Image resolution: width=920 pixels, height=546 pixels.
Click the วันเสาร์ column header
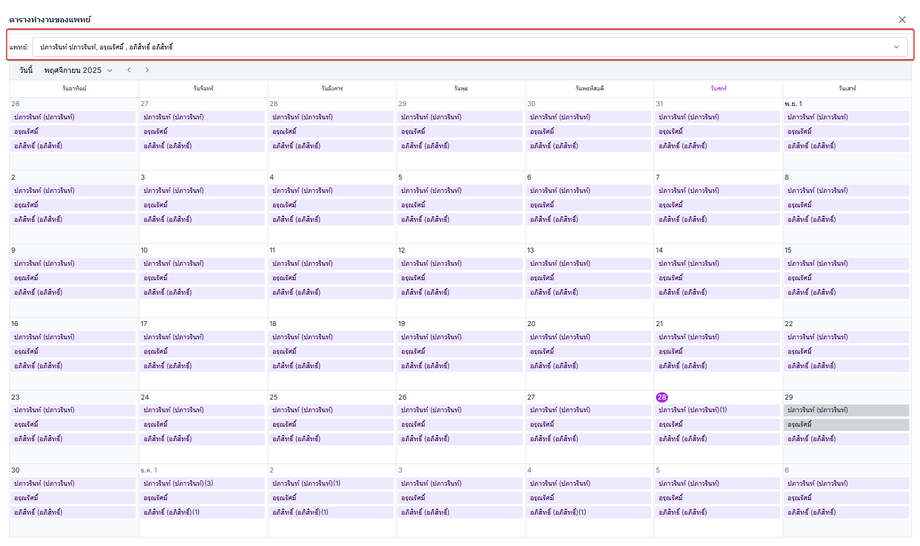pos(847,88)
